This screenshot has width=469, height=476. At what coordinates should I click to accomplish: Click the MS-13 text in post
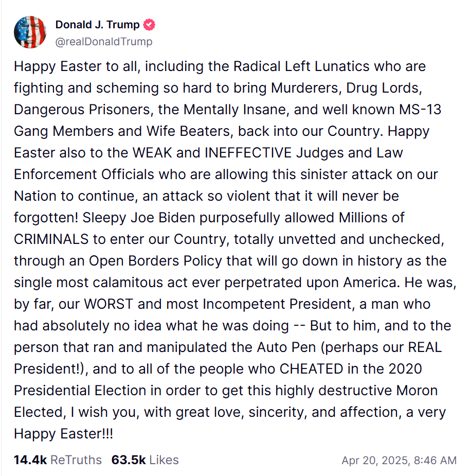[420, 110]
